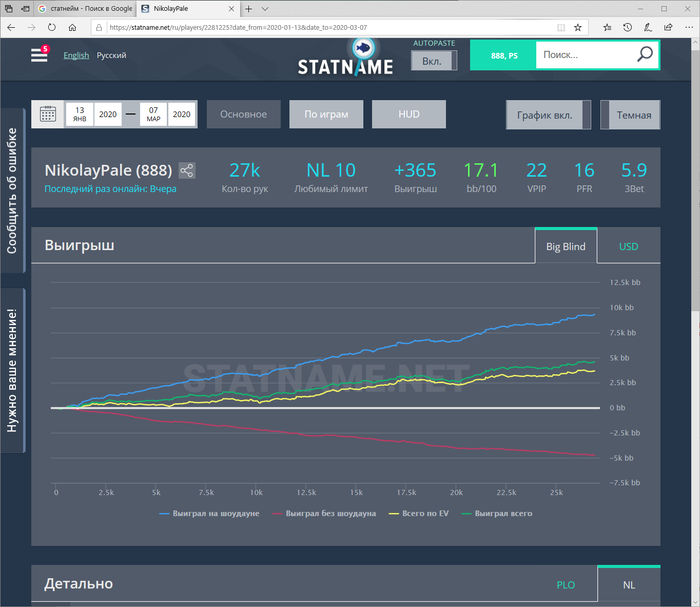Image resolution: width=700 pixels, height=607 pixels.
Task: Open the calendar date picker icon
Action: tap(48, 114)
